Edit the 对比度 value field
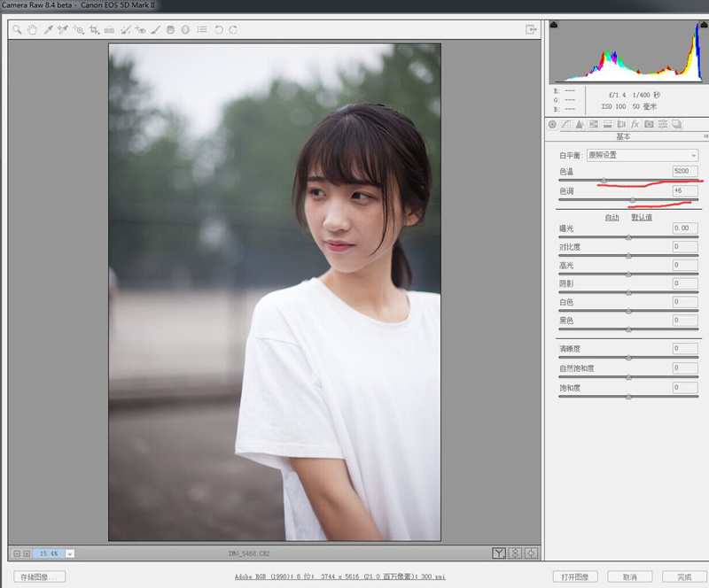The image size is (709, 588). point(684,247)
